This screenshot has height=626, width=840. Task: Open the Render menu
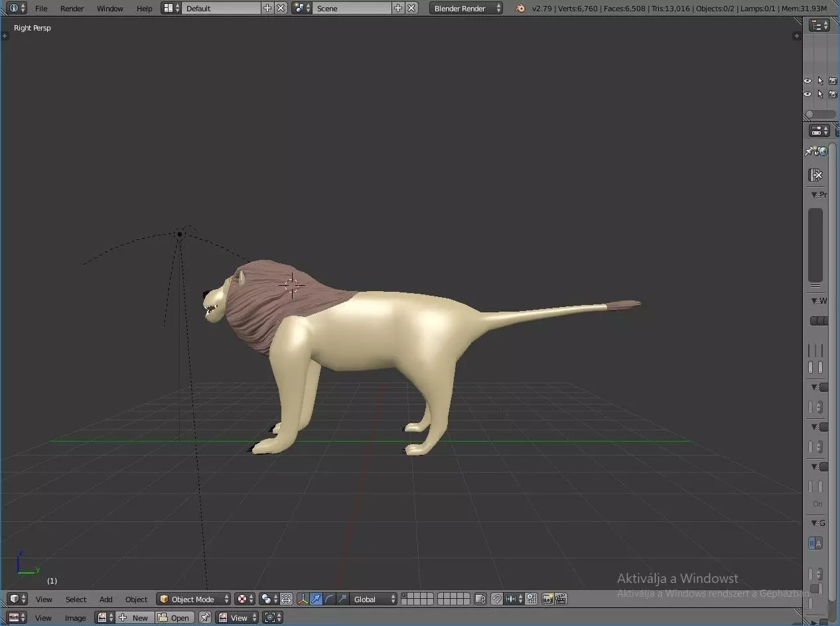(72, 9)
